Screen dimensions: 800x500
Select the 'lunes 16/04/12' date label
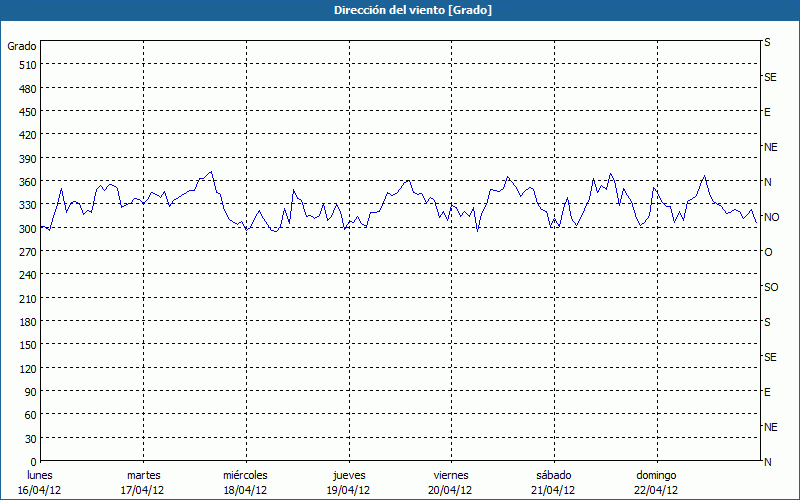coord(40,482)
